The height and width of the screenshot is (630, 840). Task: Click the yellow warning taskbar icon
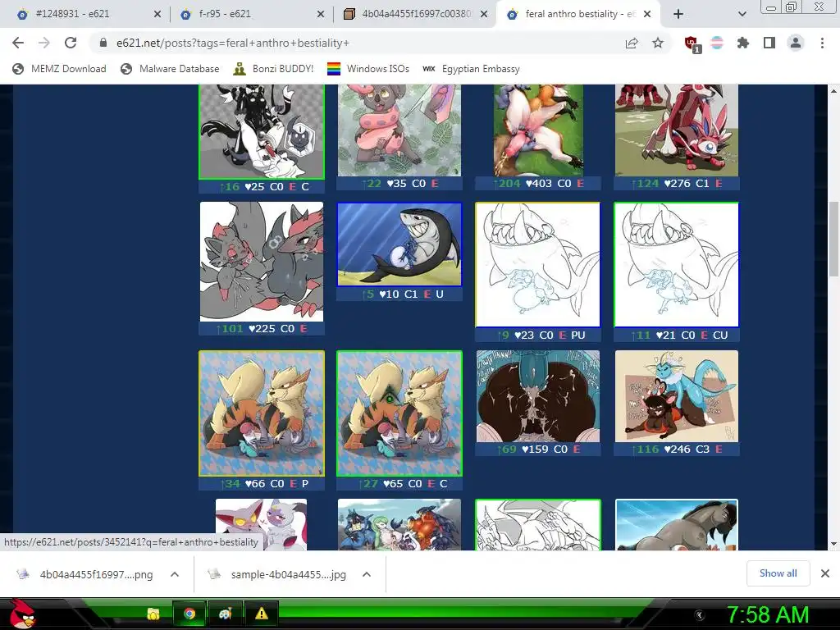tap(262, 614)
